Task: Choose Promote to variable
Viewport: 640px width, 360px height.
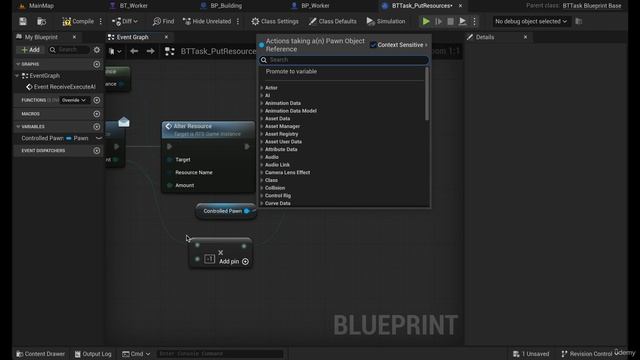Action: click(291, 71)
